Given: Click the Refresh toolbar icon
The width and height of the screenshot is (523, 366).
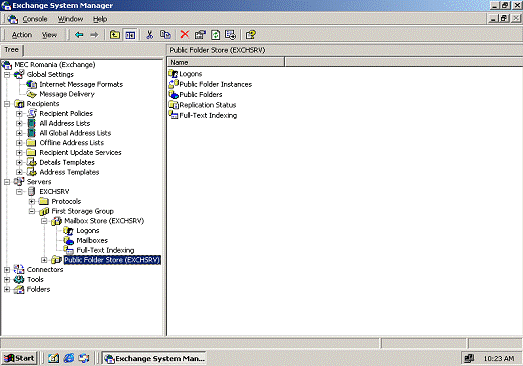Looking at the screenshot, I should (x=215, y=35).
